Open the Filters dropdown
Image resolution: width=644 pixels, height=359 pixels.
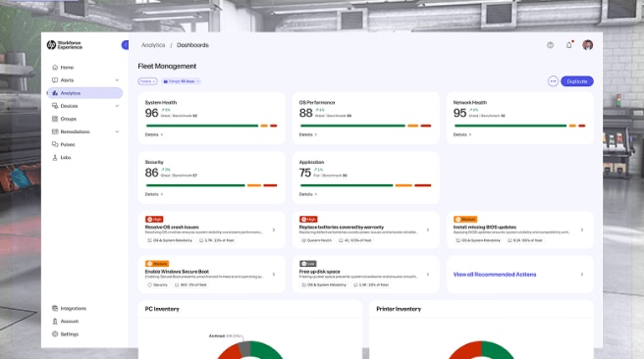point(147,81)
